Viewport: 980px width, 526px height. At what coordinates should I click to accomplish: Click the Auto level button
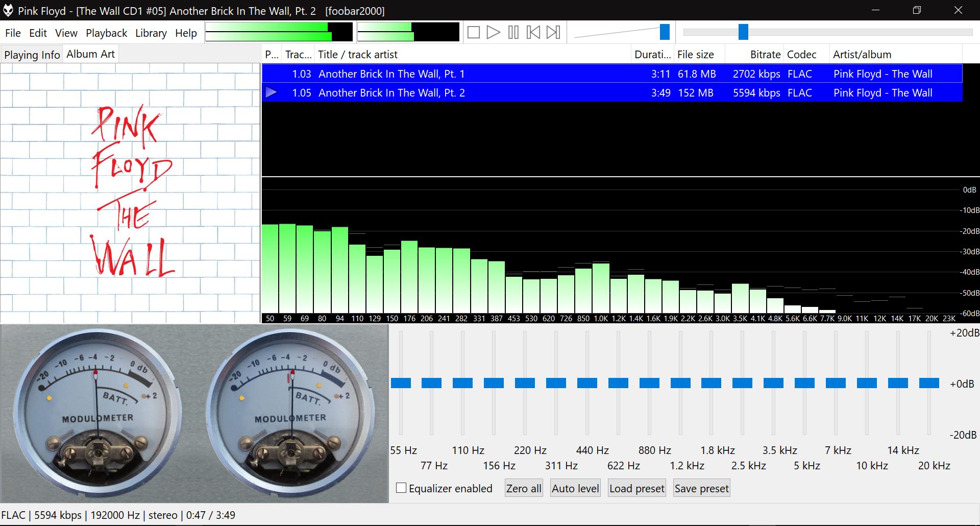coord(575,489)
